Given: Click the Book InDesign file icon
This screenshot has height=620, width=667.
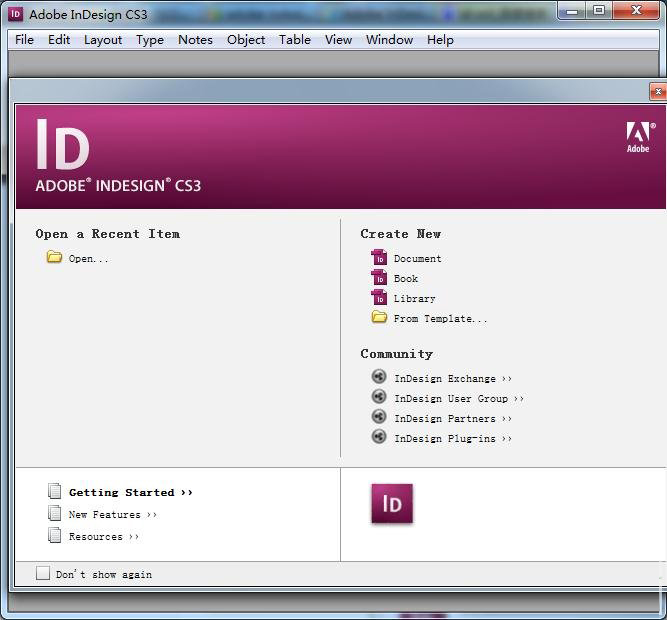Looking at the screenshot, I should 379,277.
